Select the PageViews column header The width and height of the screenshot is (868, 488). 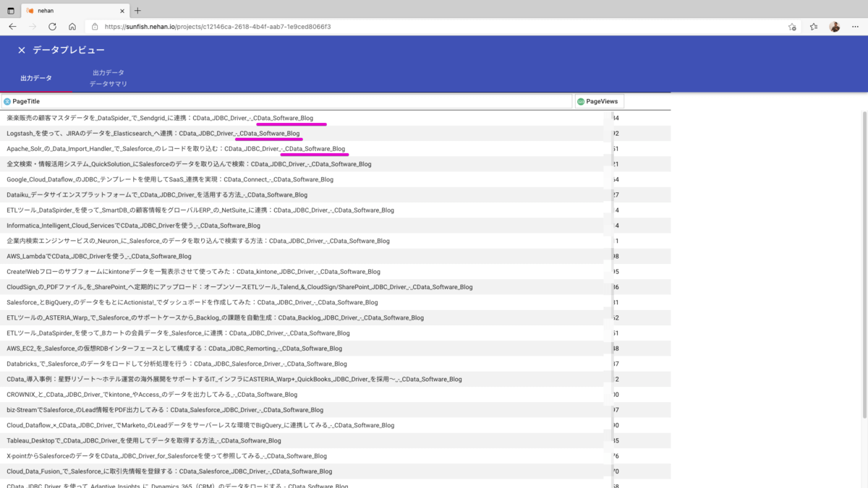click(x=600, y=102)
